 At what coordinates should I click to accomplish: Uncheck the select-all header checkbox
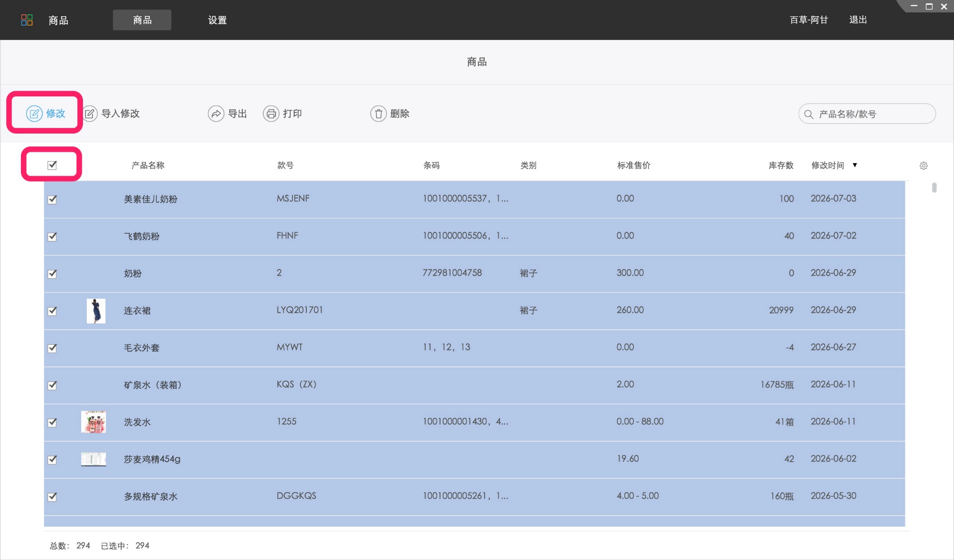point(52,165)
